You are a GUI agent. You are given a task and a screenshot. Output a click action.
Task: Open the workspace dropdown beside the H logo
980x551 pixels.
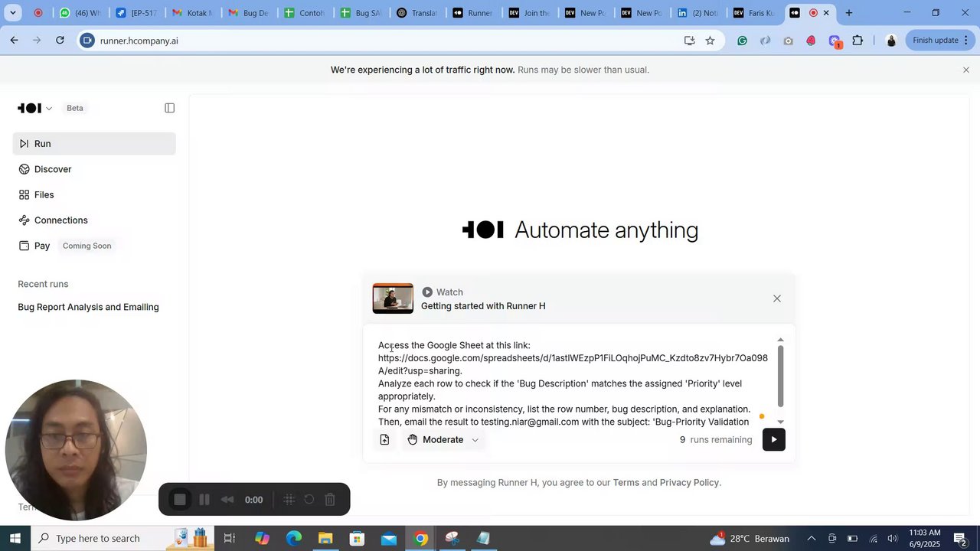(x=49, y=109)
